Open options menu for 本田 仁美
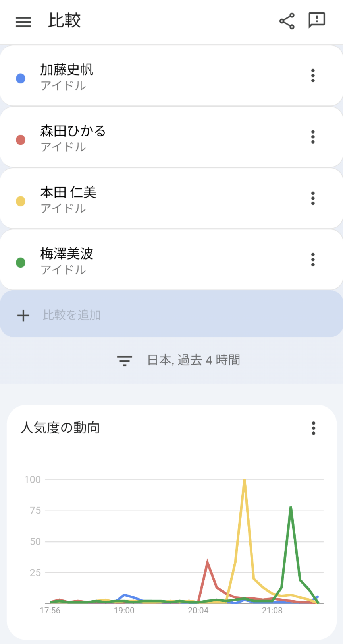Image resolution: width=343 pixels, height=644 pixels. [x=313, y=198]
